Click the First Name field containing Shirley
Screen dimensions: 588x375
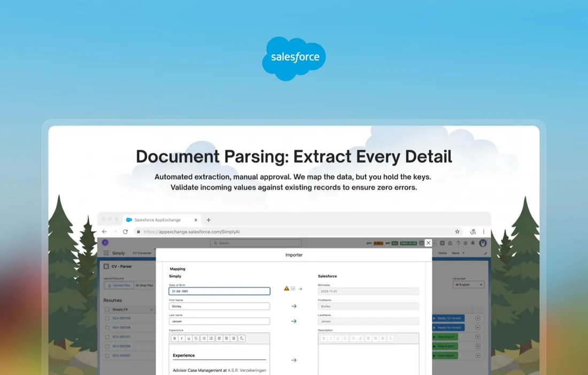tap(219, 306)
